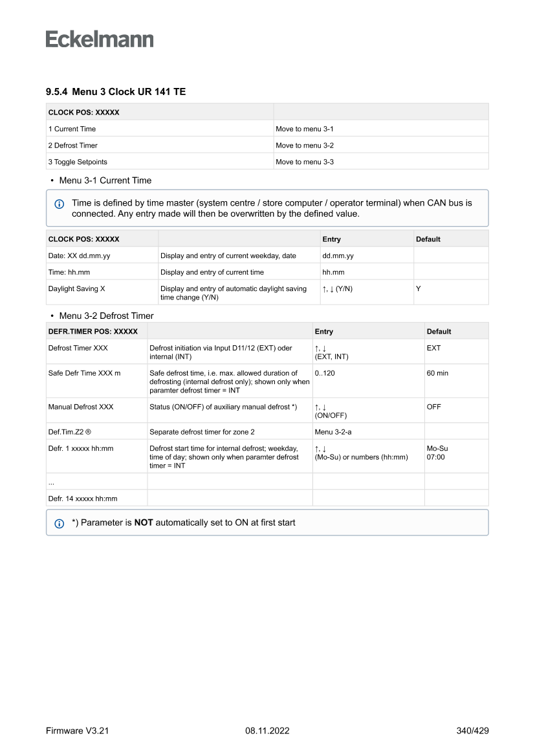Click 'Def.Tim.Z2' parameter cell
Viewport: 535px width, 756px height.
pyautogui.click(x=74, y=431)
